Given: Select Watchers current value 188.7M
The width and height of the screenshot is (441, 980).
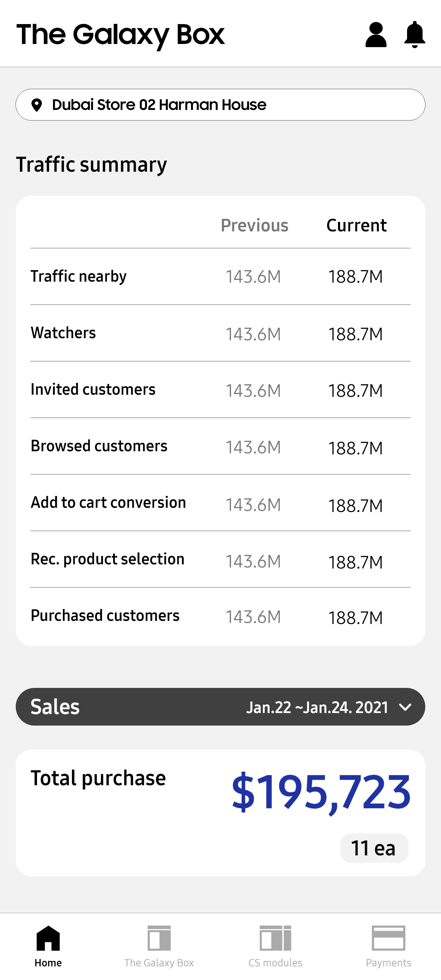Looking at the screenshot, I should [x=355, y=334].
